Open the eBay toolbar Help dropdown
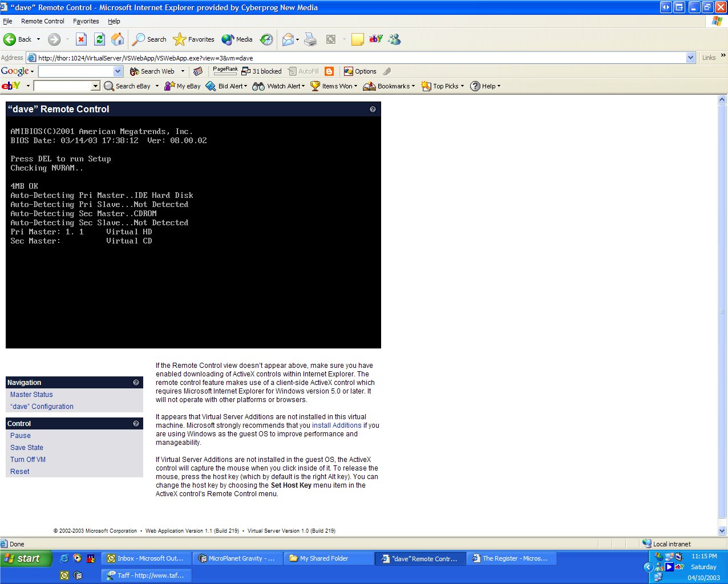Image resolution: width=728 pixels, height=584 pixels. click(486, 86)
